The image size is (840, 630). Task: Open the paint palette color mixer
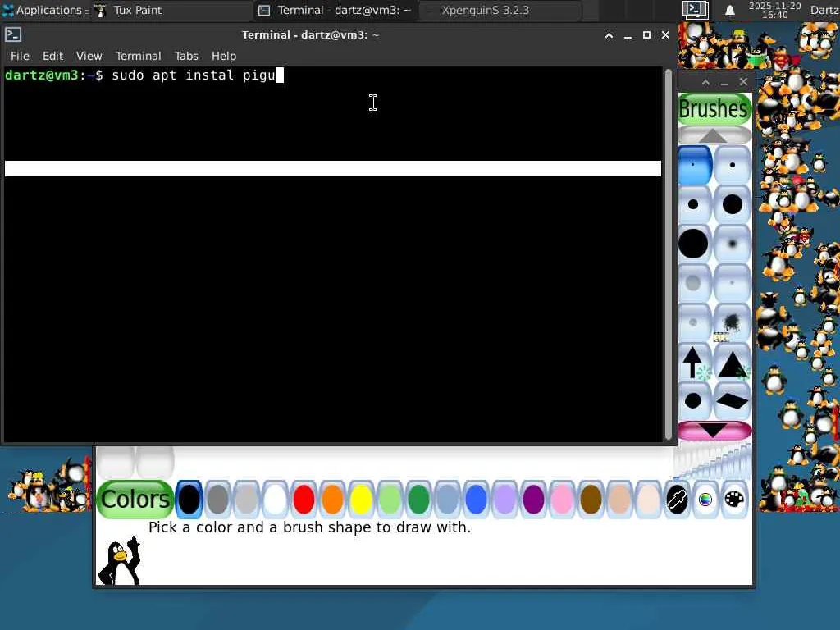pyautogui.click(x=734, y=500)
